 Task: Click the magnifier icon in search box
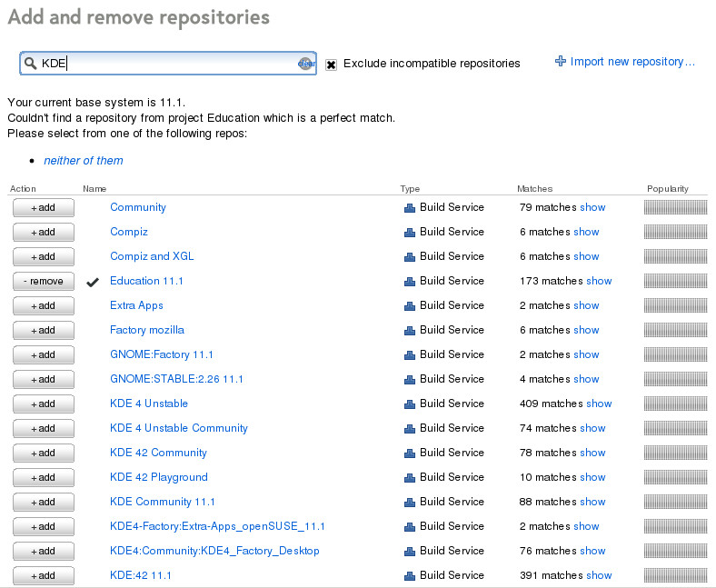click(x=31, y=64)
